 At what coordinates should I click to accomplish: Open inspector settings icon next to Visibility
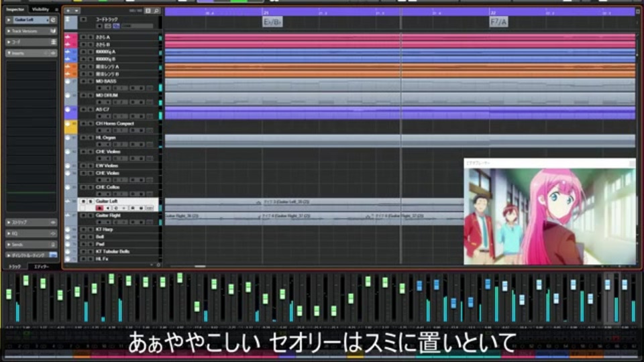click(56, 9)
